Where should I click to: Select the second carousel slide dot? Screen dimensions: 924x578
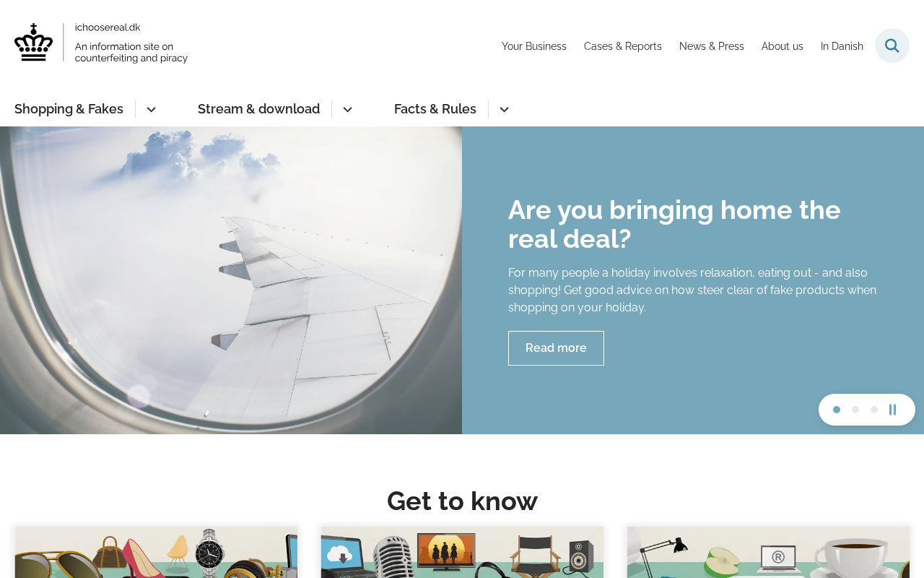[x=855, y=410]
